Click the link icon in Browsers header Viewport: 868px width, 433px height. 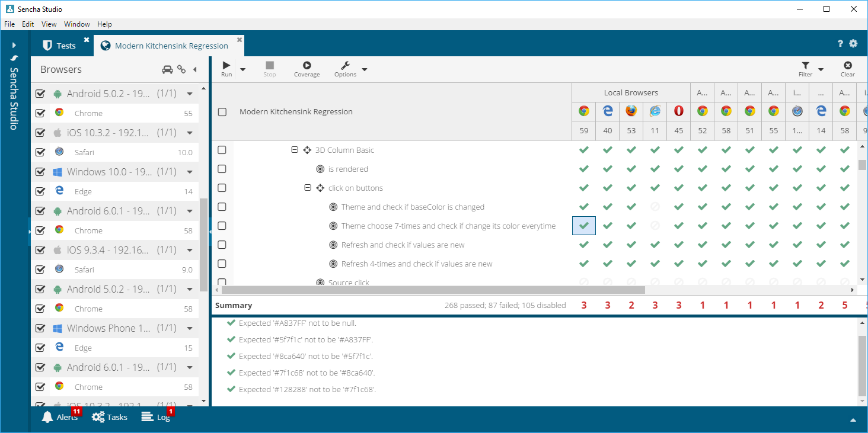tap(181, 69)
